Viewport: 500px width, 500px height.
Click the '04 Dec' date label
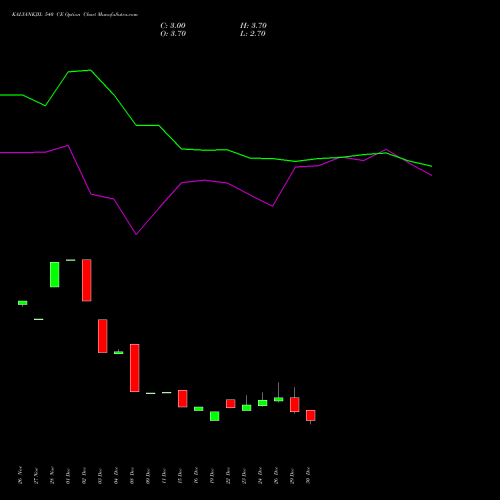point(116,476)
